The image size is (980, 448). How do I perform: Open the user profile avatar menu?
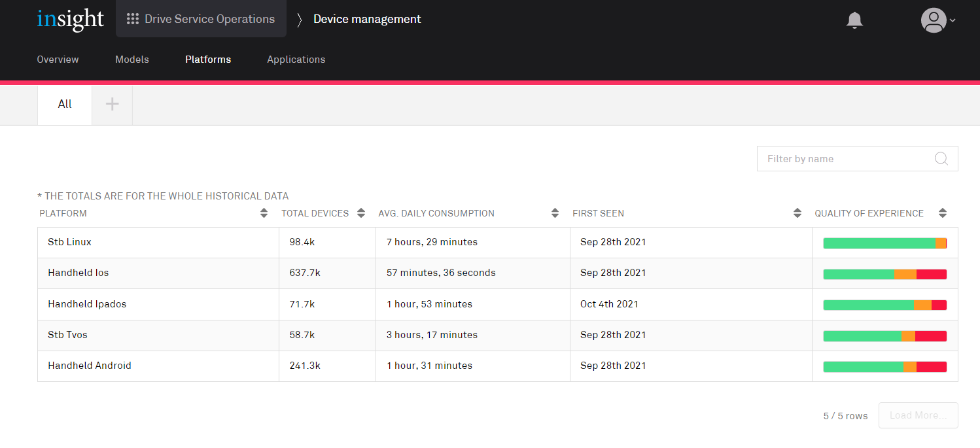click(933, 20)
